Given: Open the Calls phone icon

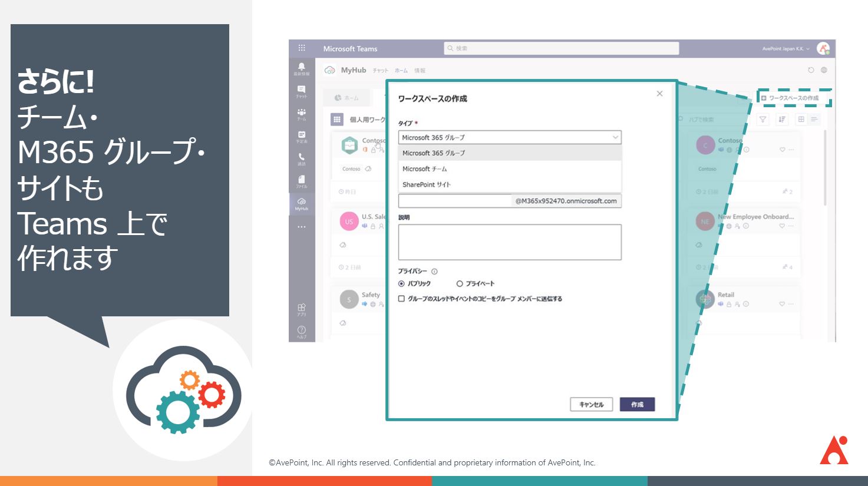Looking at the screenshot, I should (x=302, y=159).
